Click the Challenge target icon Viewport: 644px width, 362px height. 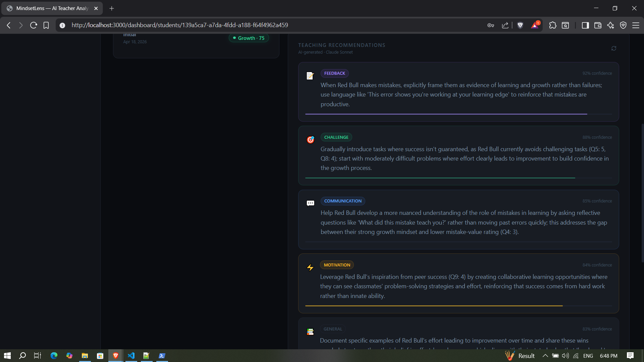pyautogui.click(x=310, y=140)
